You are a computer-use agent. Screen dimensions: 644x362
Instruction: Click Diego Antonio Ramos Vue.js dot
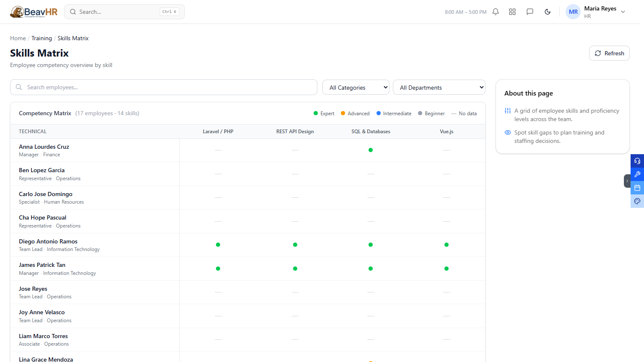tap(447, 245)
